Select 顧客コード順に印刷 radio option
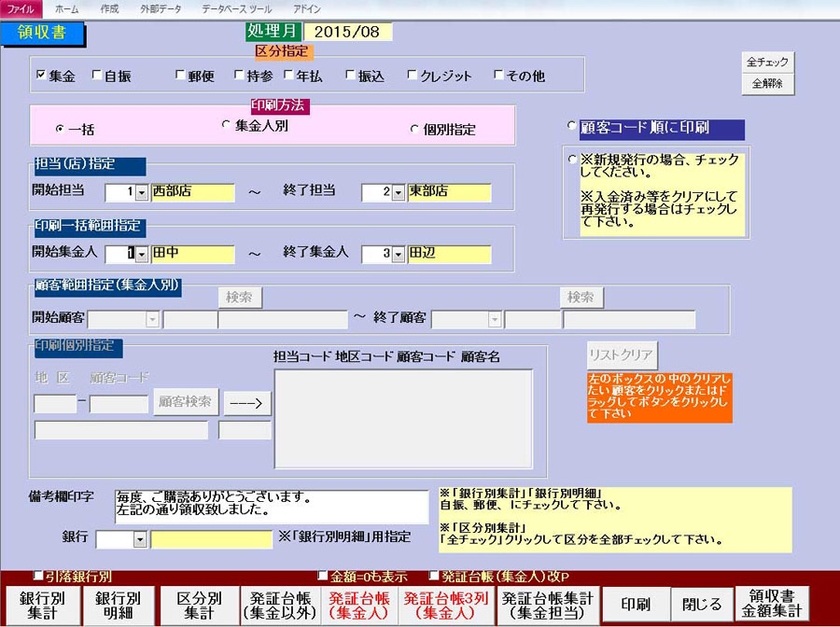The height and width of the screenshot is (627, 840). pyautogui.click(x=573, y=126)
